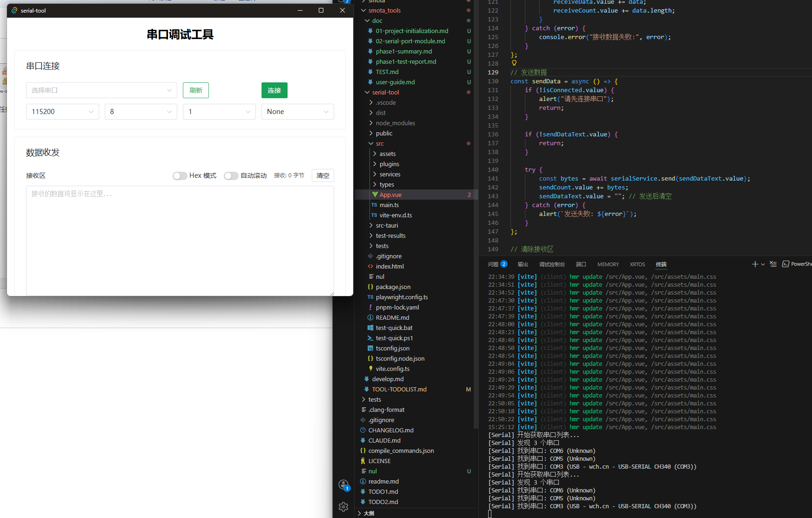The image size is (812, 518).
Task: Click the Vue logo icon on App.vue
Action: pos(375,194)
